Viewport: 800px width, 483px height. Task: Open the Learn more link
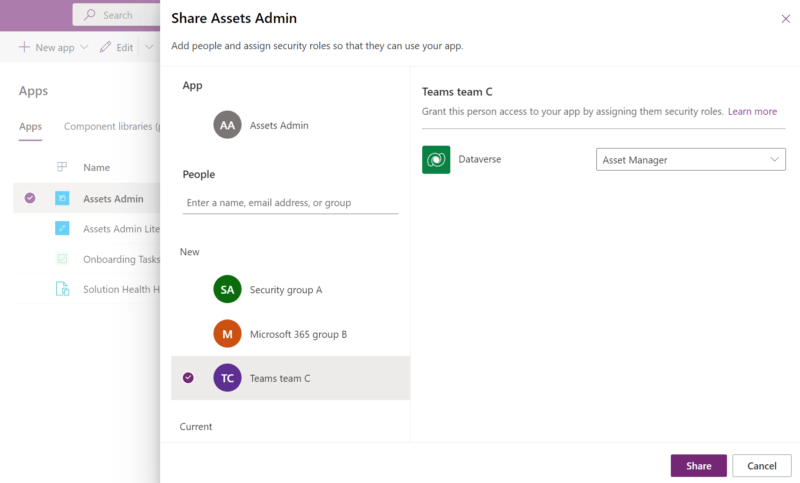pos(752,111)
